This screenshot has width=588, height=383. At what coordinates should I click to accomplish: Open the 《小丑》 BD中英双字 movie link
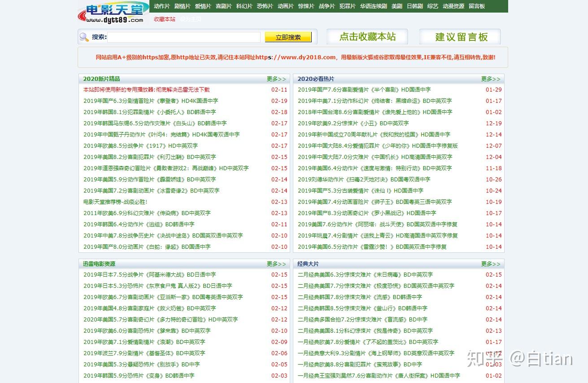click(x=353, y=123)
